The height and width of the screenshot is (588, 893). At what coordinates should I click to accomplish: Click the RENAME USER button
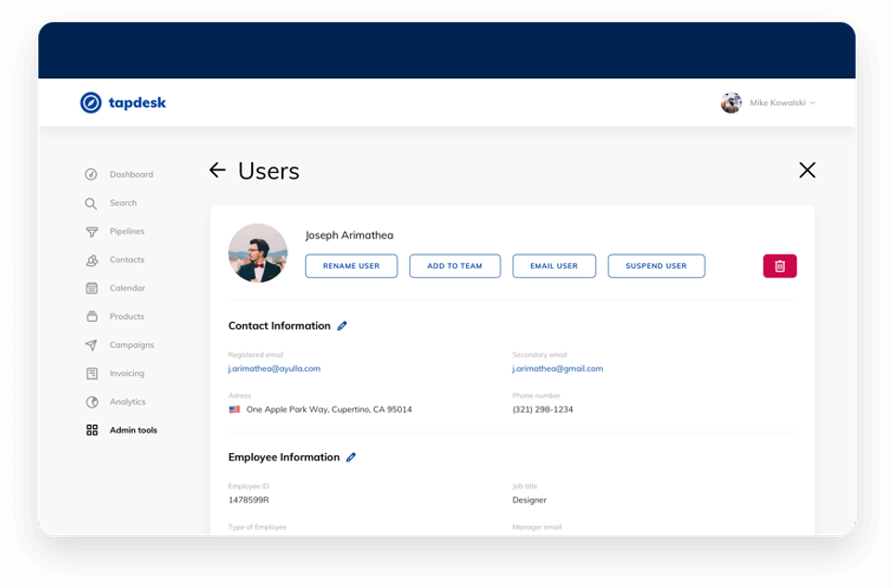(x=352, y=266)
